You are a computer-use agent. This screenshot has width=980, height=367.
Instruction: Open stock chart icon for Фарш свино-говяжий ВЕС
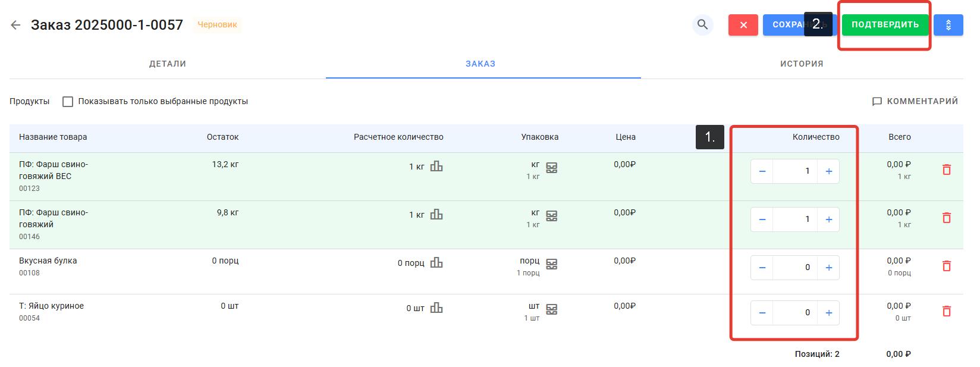[436, 166]
